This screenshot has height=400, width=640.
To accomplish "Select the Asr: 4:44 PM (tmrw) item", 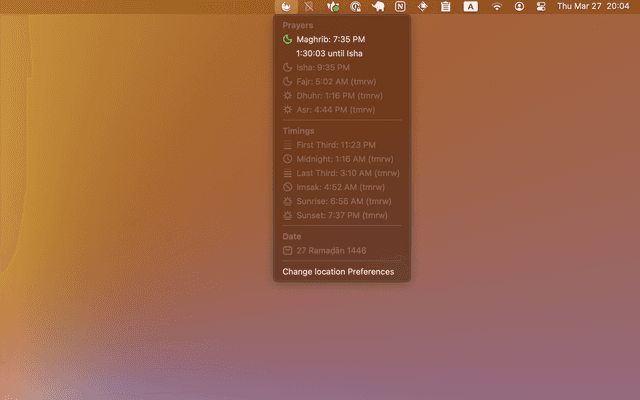I will [328, 110].
